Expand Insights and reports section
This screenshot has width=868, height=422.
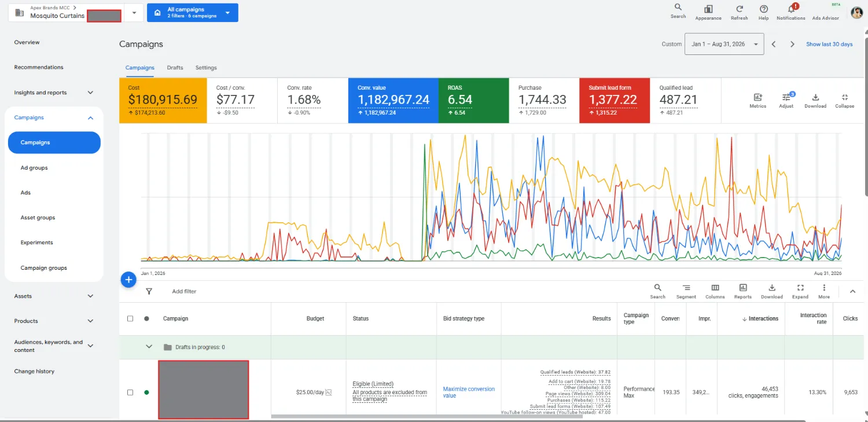(x=90, y=93)
